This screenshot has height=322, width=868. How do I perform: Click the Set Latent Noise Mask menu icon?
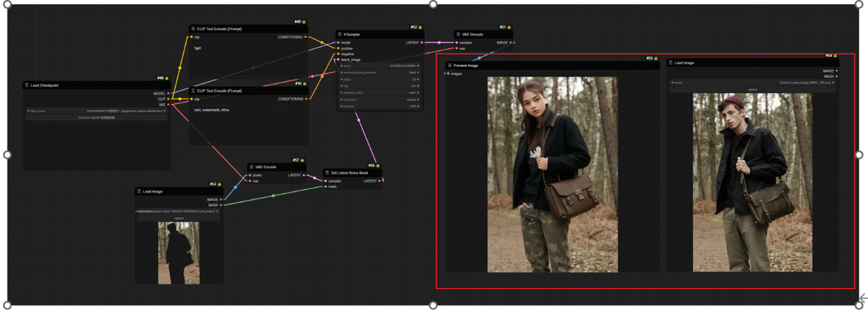point(327,173)
